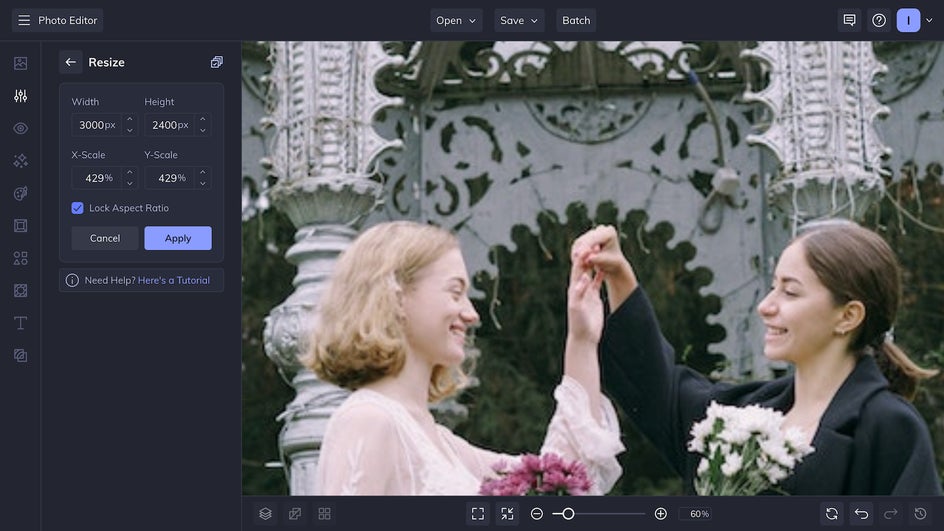Fit image to screen
The height and width of the screenshot is (531, 944).
tap(478, 514)
